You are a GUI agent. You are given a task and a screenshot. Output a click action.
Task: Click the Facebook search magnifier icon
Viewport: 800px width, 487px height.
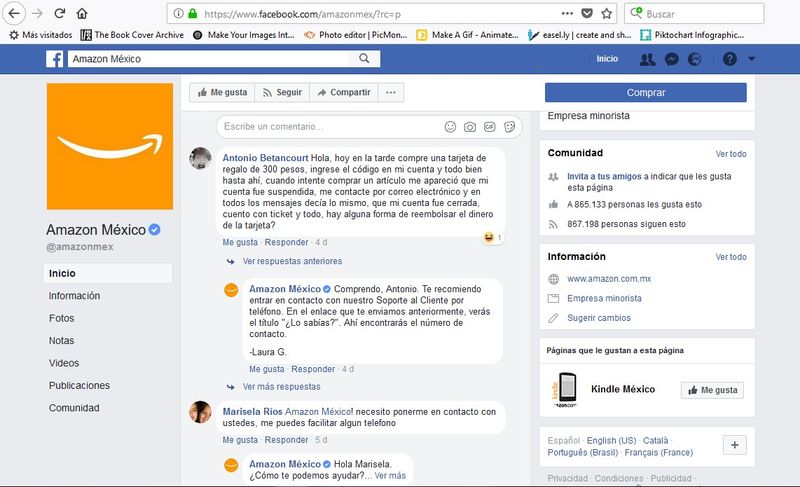coord(364,58)
